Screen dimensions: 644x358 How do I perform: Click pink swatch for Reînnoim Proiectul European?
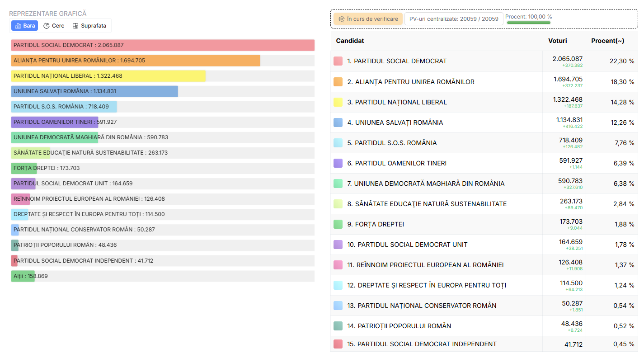[338, 265]
